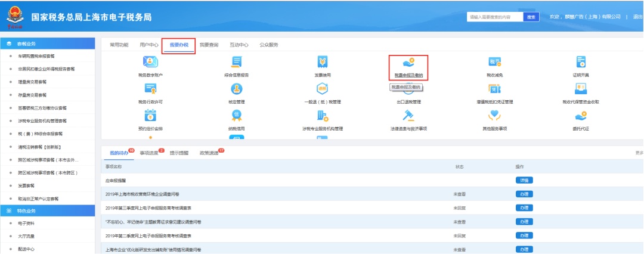This screenshot has width=644, height=254.
Task: Collapse the 套餐业务 sidebar section
Action: [48, 44]
